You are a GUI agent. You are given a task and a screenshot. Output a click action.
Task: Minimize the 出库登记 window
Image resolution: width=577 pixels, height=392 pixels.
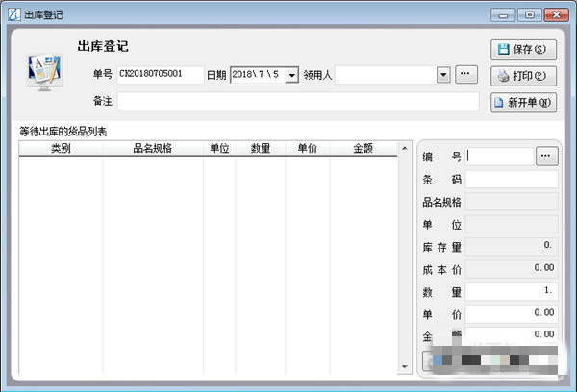pyautogui.click(x=503, y=15)
